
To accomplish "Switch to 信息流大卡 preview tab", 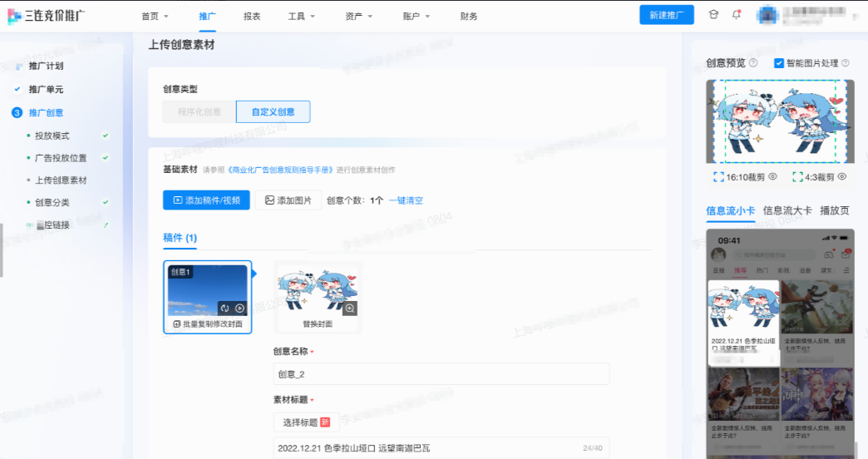I will tap(787, 210).
